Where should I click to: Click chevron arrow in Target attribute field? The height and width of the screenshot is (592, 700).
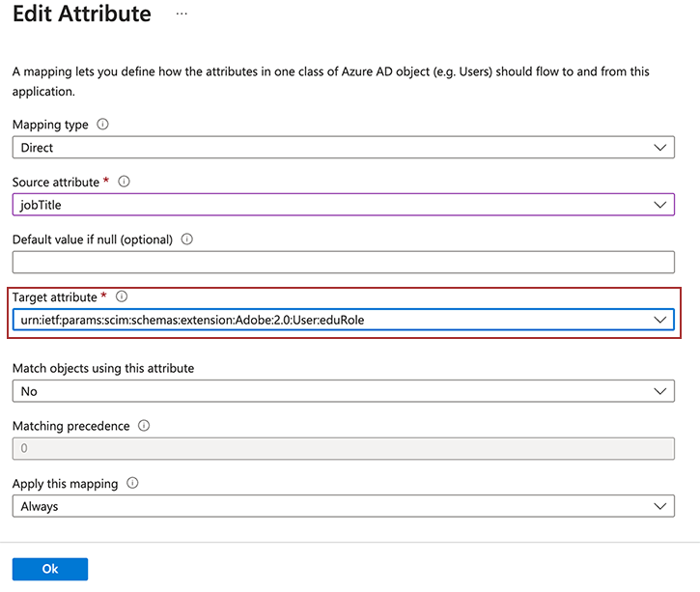pyautogui.click(x=660, y=320)
